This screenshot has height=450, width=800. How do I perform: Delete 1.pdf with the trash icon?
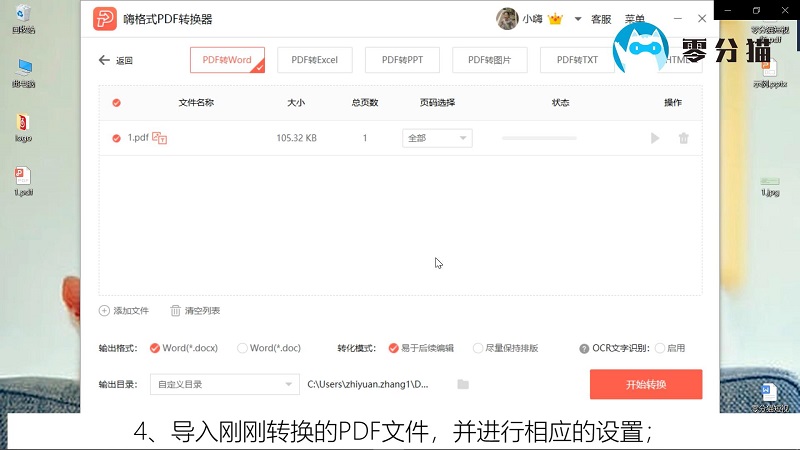click(x=684, y=138)
